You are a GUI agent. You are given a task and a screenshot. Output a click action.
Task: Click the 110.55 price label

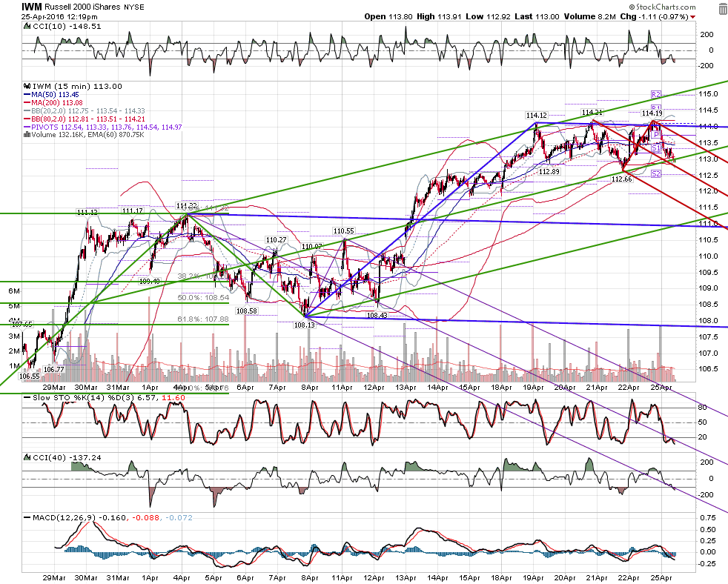(x=343, y=231)
